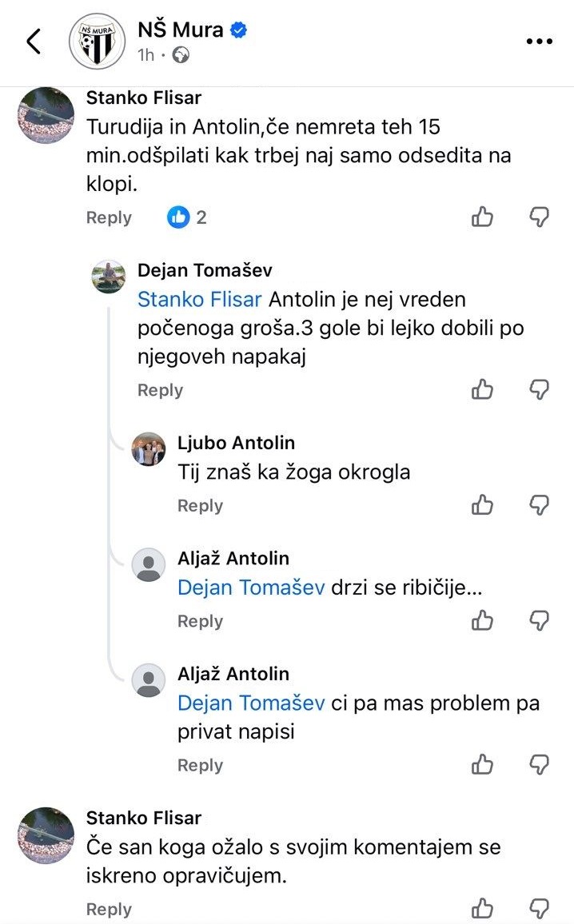Like Stanko Flisar's Turudija comment
The image size is (574, 924).
[482, 217]
